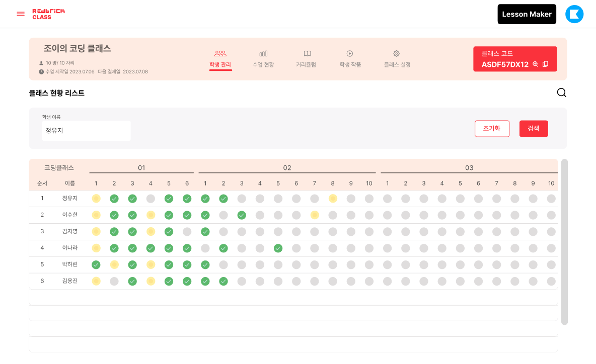Open the hamburger menu icon
The height and width of the screenshot is (364, 596).
pyautogui.click(x=21, y=14)
